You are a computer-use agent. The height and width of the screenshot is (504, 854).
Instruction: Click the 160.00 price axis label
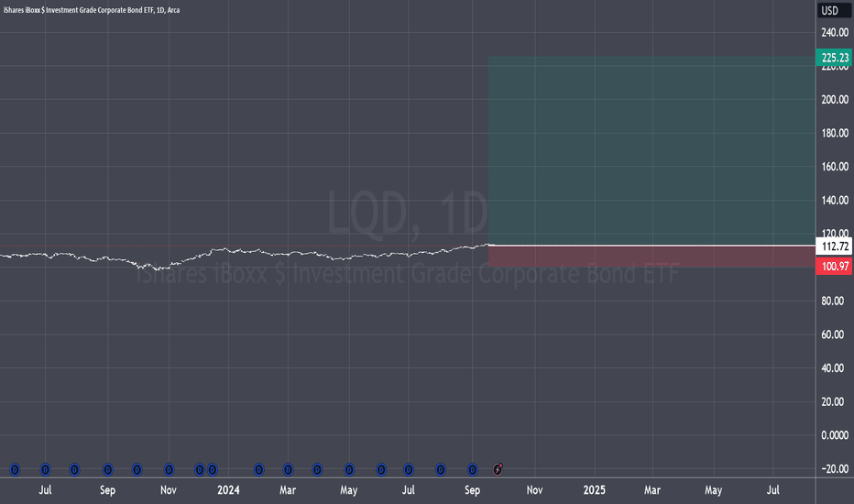[x=835, y=167]
